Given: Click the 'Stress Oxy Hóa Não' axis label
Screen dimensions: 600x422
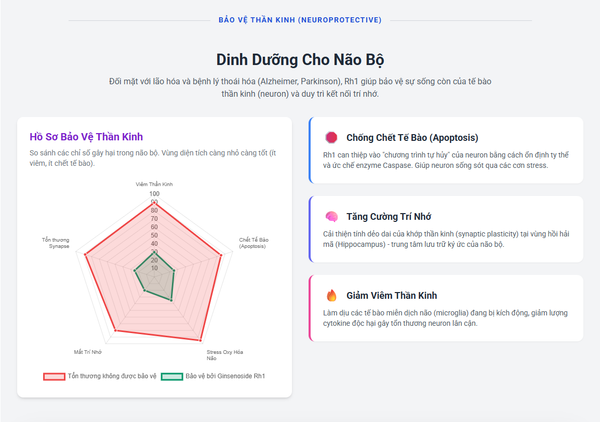Looking at the screenshot, I should (224, 355).
